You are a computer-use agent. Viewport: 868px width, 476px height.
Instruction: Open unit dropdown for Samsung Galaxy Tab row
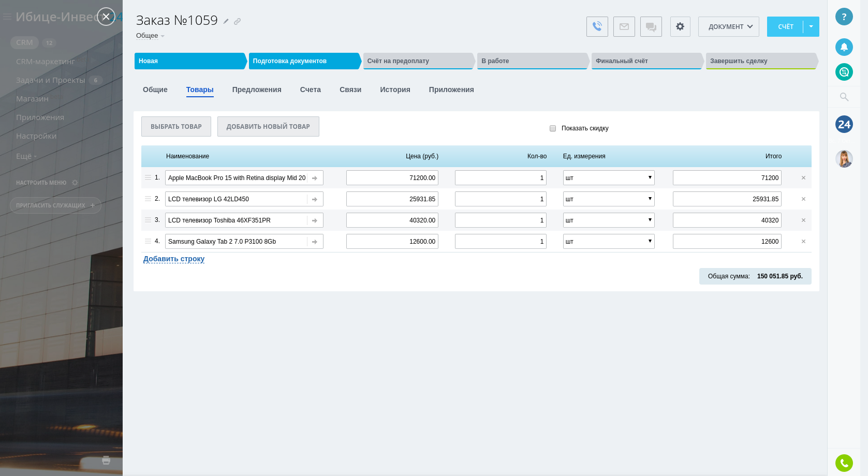(608, 242)
